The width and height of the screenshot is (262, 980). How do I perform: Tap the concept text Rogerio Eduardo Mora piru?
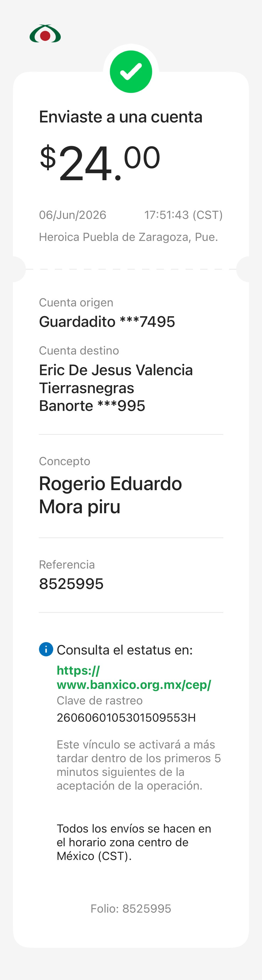[x=111, y=495]
